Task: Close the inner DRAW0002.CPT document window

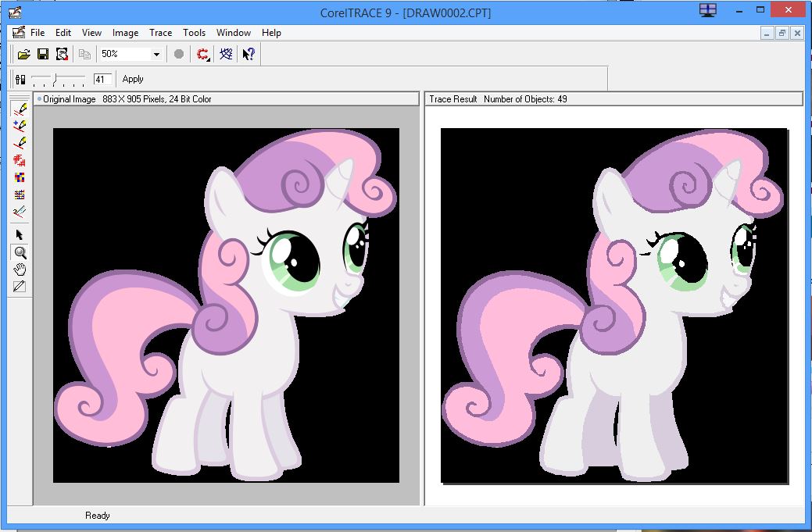Action: (797, 33)
